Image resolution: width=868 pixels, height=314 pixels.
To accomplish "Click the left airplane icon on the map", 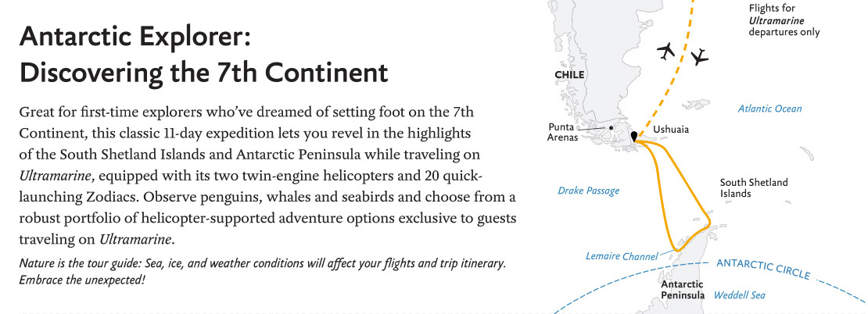I will pos(667,52).
